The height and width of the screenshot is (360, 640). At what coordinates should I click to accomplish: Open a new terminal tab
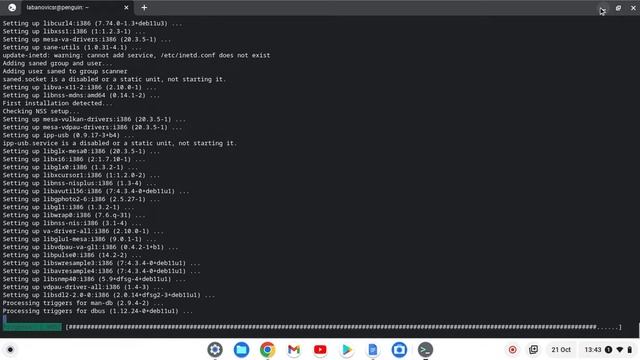pyautogui.click(x=144, y=8)
